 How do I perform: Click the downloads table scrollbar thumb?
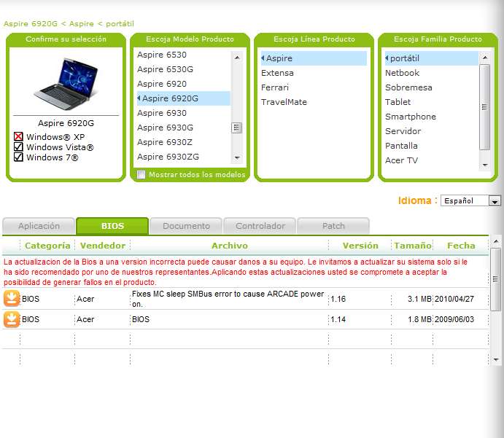(496, 279)
